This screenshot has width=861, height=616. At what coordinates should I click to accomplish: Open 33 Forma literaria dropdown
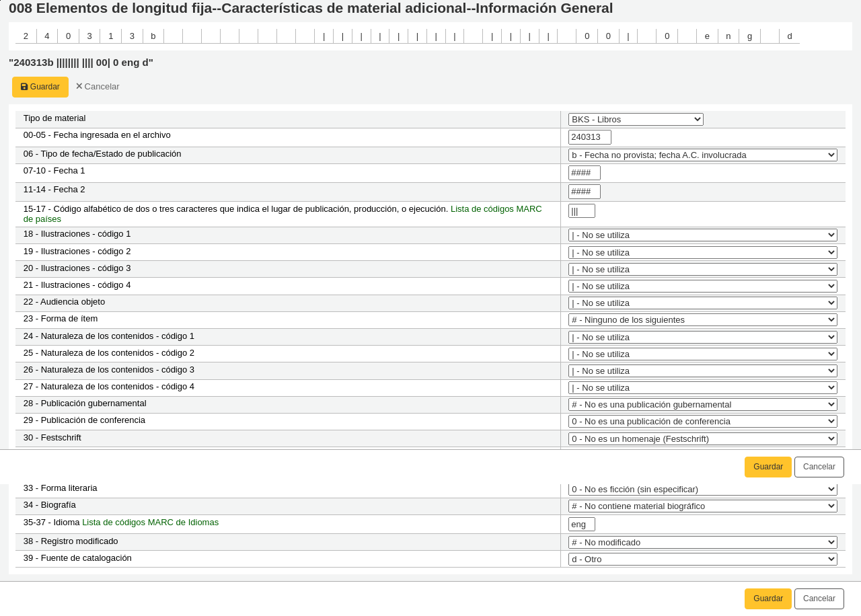click(x=703, y=490)
